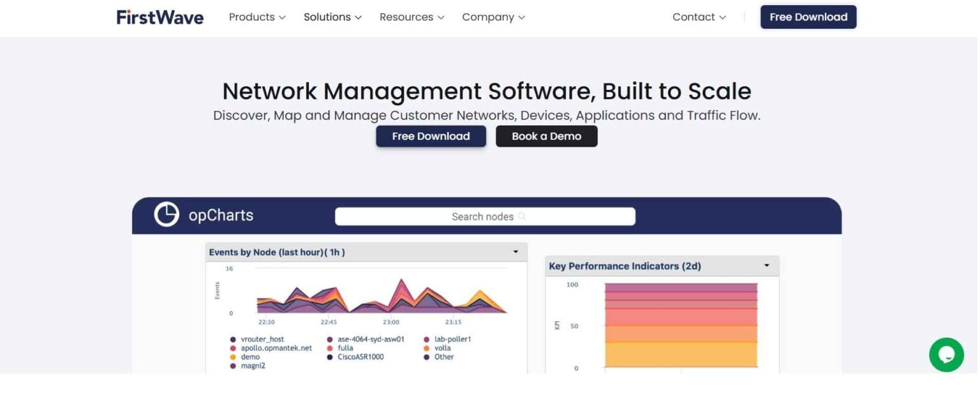Screen dimensions: 980x406
Task: Click the hero Free Download button
Action: click(x=431, y=136)
